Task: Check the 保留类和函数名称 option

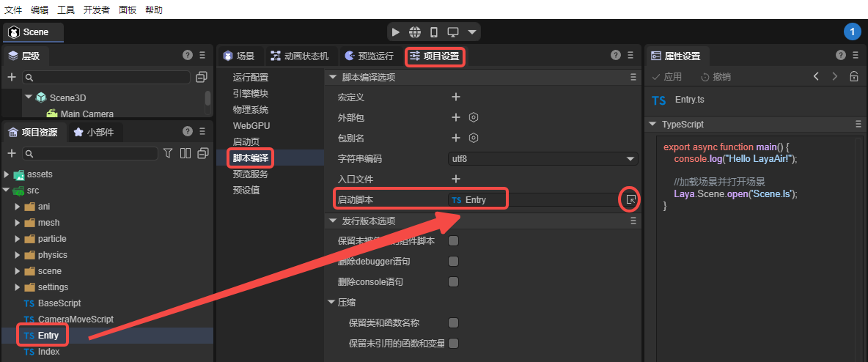Action: pyautogui.click(x=453, y=323)
